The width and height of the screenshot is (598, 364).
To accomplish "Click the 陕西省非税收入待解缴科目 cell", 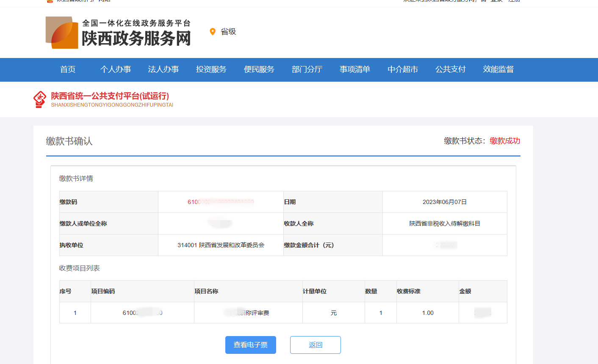I will [x=445, y=223].
